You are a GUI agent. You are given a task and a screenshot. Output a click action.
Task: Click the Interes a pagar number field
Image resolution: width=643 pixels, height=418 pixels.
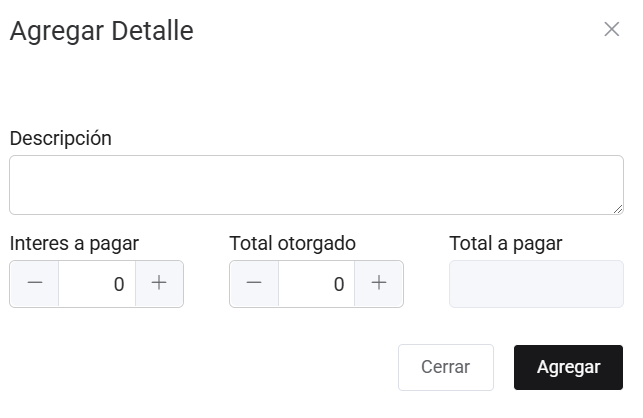tap(97, 284)
